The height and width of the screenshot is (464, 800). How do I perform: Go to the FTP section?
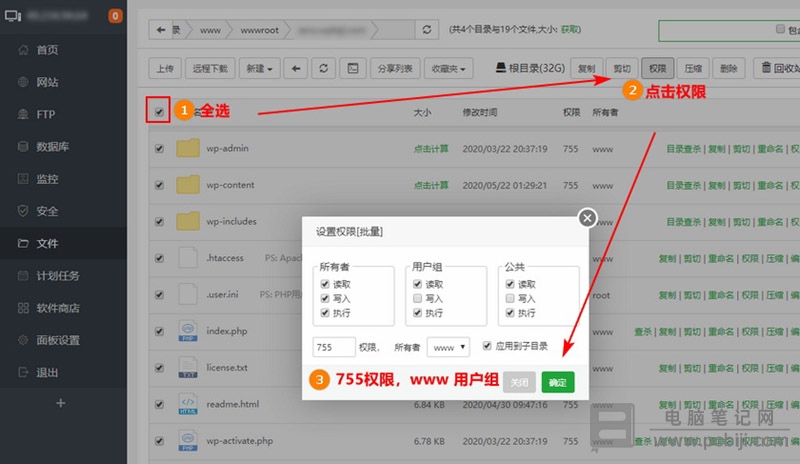(45, 114)
